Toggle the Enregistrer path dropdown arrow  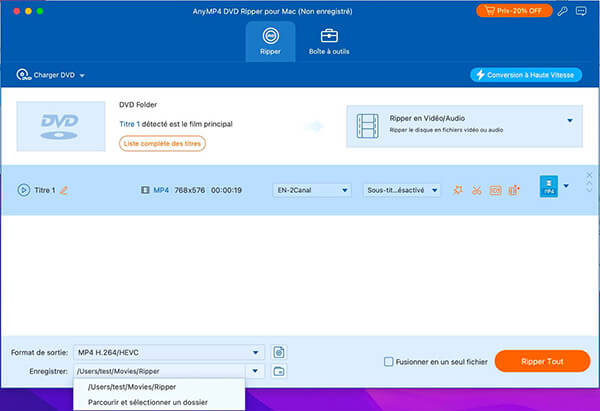(x=255, y=371)
